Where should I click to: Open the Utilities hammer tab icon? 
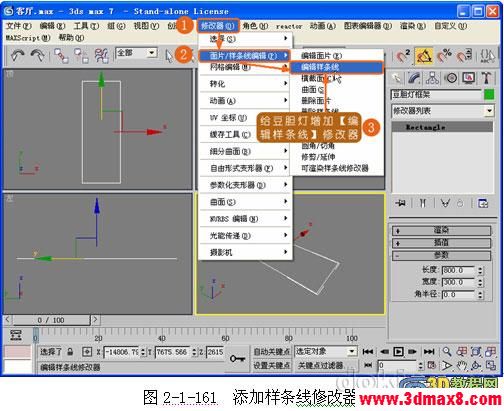click(486, 78)
